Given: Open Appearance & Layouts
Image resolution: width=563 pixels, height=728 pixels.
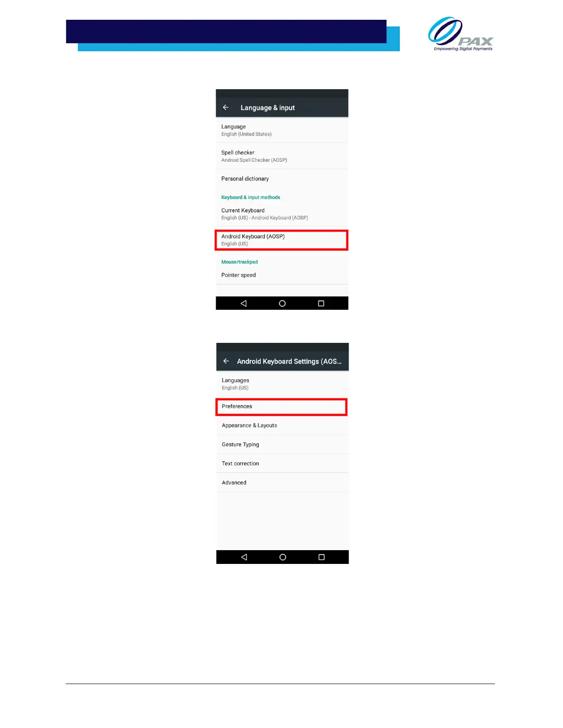Looking at the screenshot, I should coord(282,426).
